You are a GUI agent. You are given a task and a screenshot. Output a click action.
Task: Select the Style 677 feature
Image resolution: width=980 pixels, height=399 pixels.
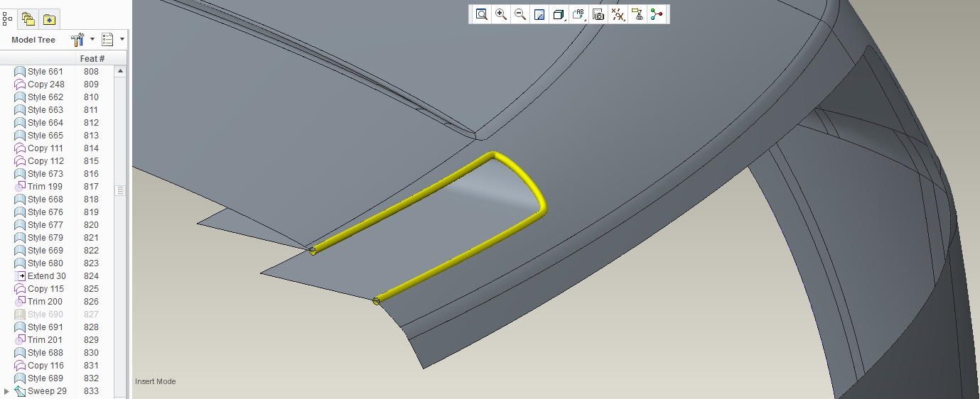[45, 225]
